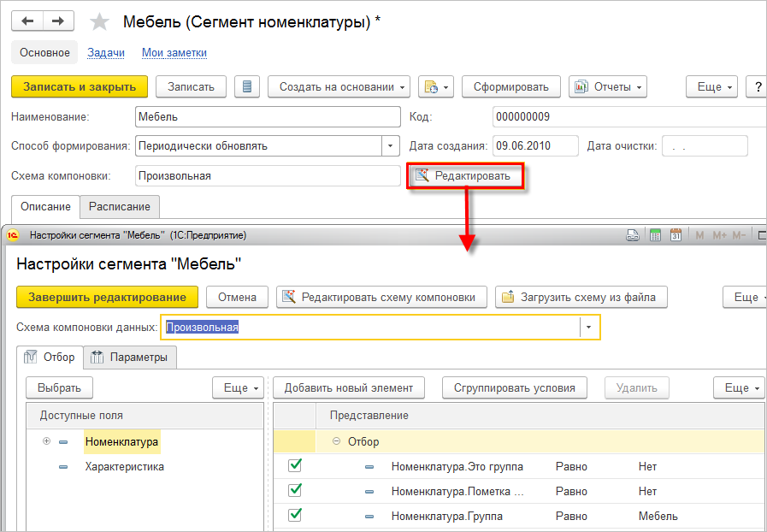Add to favorites with the star icon
Image resolution: width=767 pixels, height=532 pixels.
[x=99, y=21]
